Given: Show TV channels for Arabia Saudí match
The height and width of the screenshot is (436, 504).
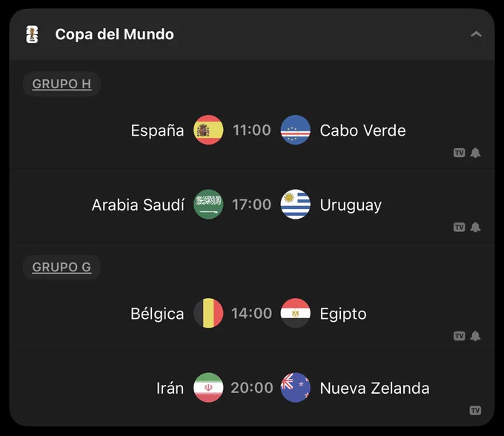Looking at the screenshot, I should pos(460,228).
